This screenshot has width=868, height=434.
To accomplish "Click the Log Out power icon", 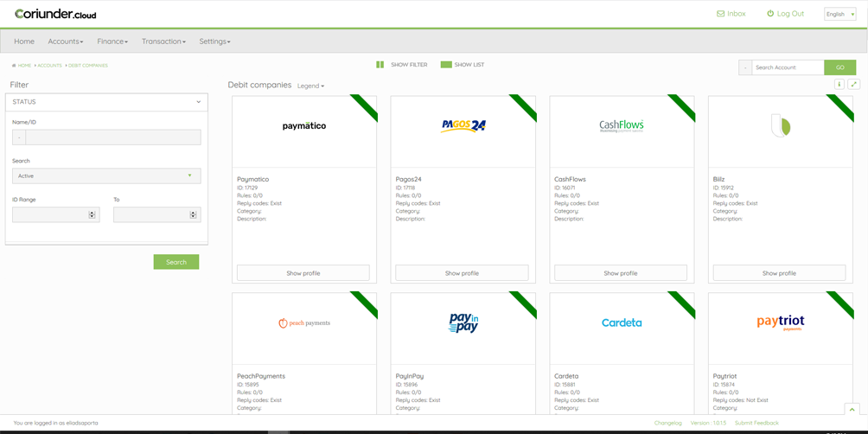I will coord(770,14).
